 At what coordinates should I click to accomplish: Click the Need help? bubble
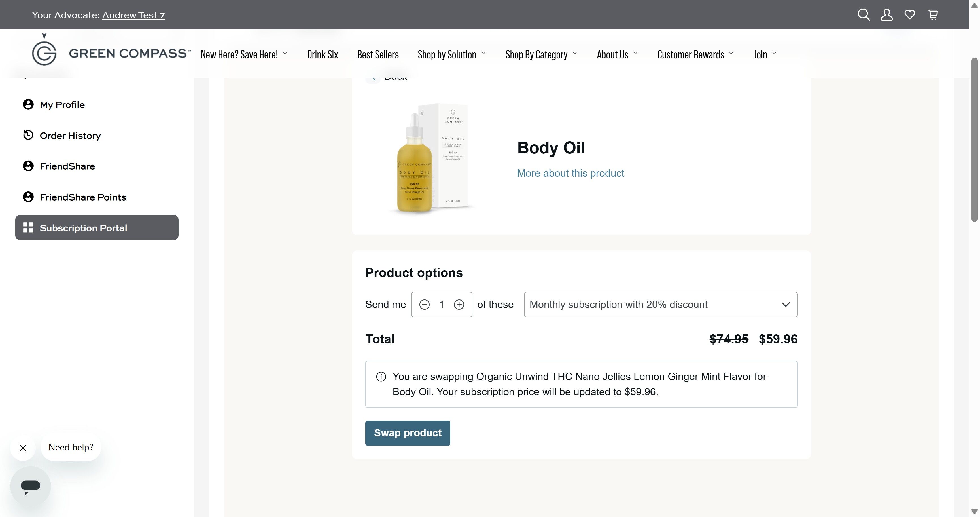[x=71, y=447]
